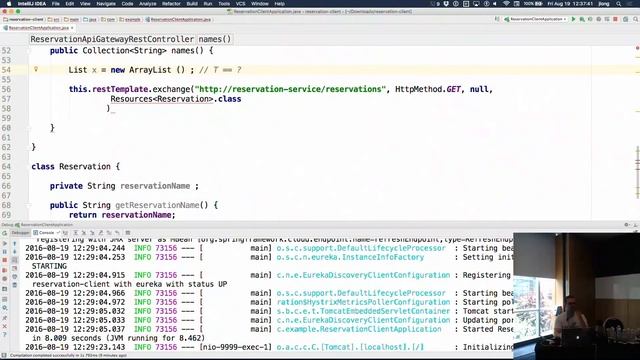
Task: Open the ReservationClientApplication run configuration dropdown
Action: 535,19
